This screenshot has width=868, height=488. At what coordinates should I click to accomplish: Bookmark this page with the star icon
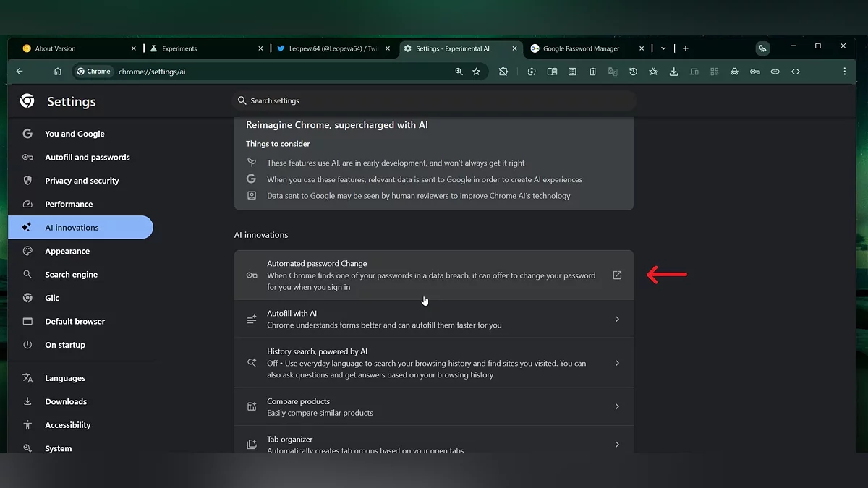point(476,72)
